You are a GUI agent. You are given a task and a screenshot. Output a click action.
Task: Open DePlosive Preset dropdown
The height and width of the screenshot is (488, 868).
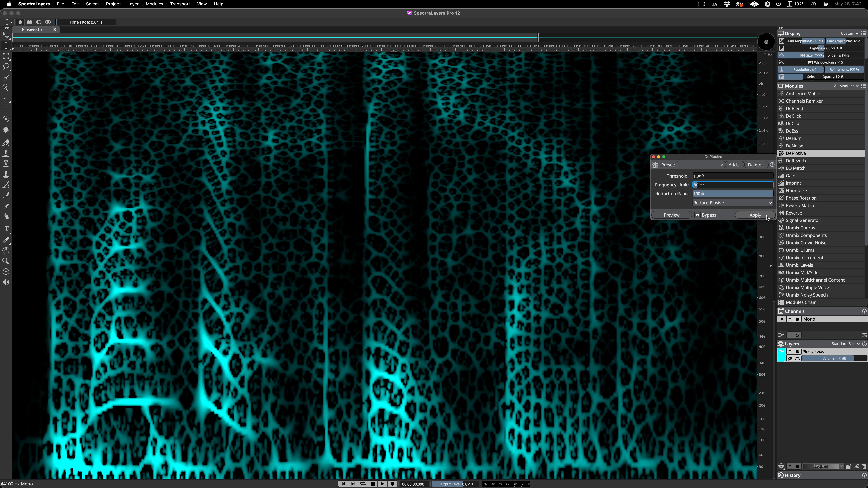(x=701, y=165)
